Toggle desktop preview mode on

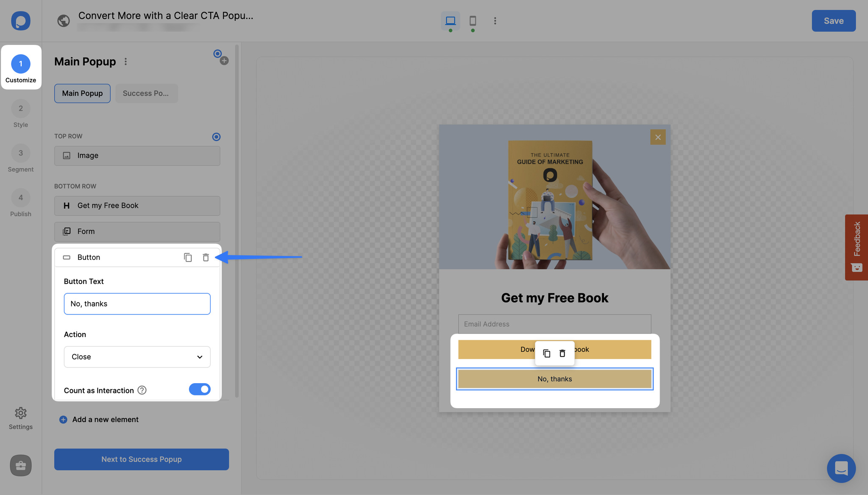click(x=450, y=20)
